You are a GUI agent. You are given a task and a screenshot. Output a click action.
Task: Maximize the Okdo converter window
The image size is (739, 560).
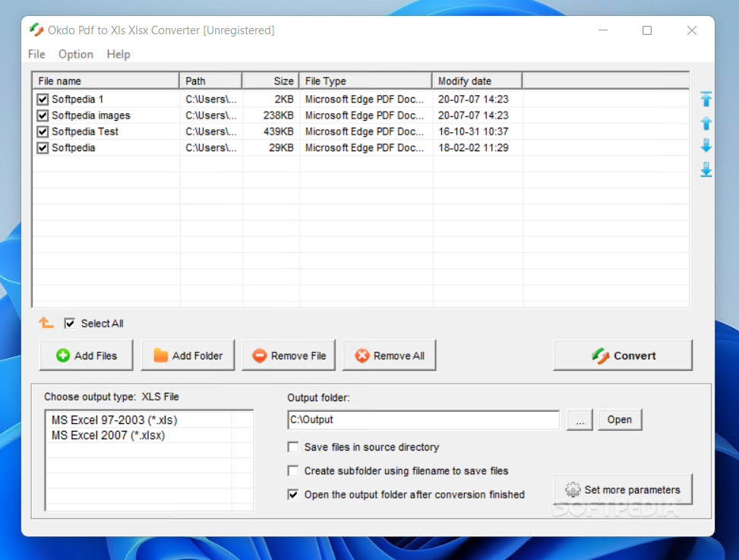[647, 30]
